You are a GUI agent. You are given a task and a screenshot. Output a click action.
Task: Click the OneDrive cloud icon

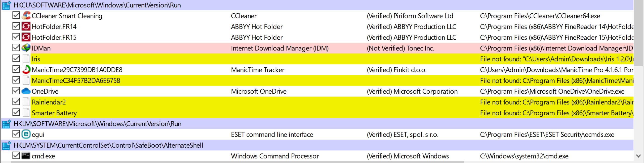pyautogui.click(x=26, y=91)
